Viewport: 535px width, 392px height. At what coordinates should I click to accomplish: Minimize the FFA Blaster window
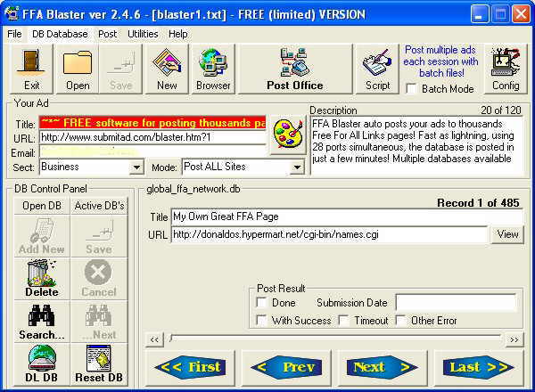point(479,14)
